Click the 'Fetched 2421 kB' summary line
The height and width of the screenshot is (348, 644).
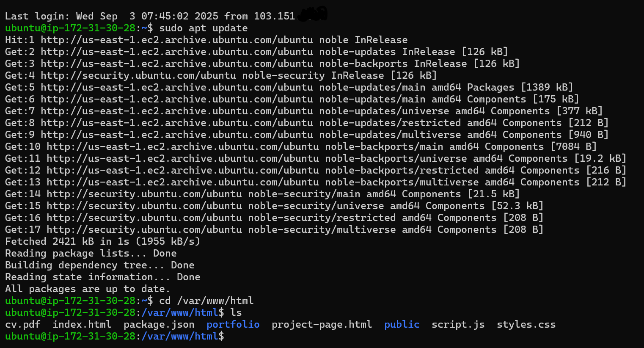tap(103, 242)
